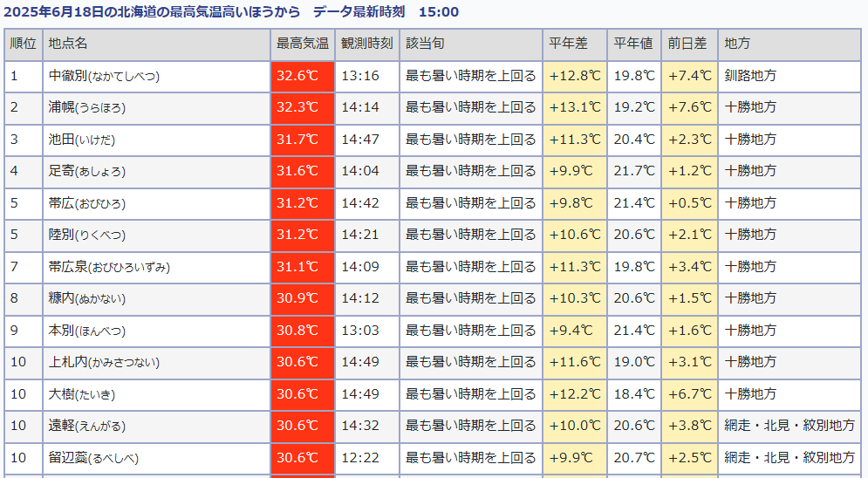
Task: Click the 31.6℃ temperature cell
Action: tap(303, 171)
